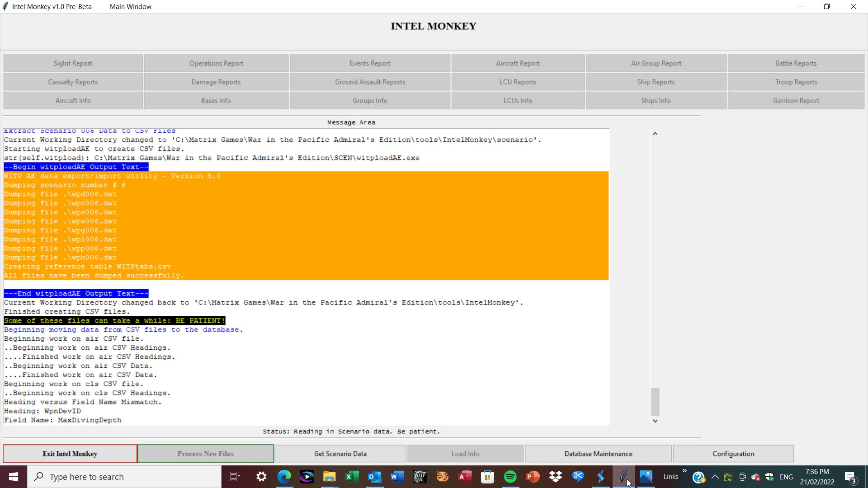
Task: Open the SigInt Report
Action: click(x=73, y=63)
